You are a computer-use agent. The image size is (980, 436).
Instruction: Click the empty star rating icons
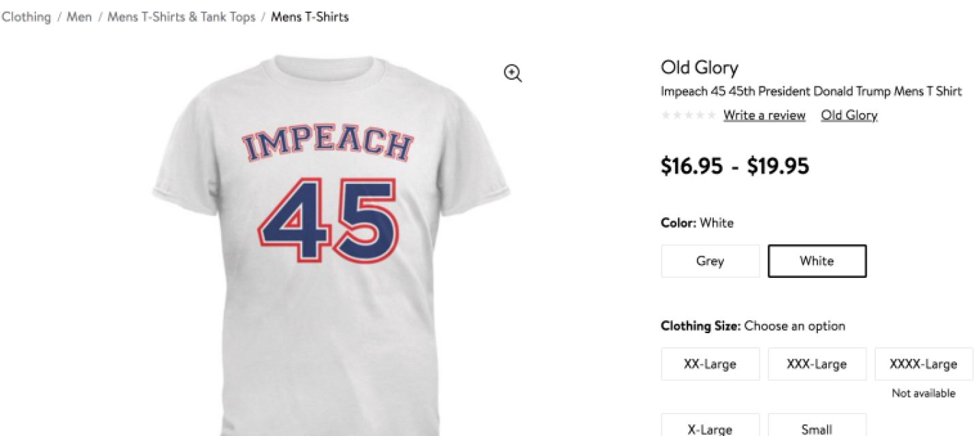point(688,116)
